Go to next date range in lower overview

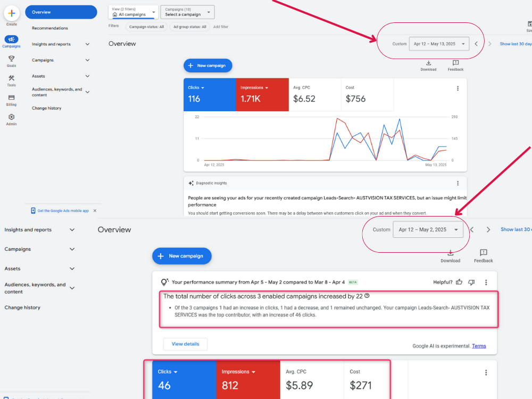[488, 230]
